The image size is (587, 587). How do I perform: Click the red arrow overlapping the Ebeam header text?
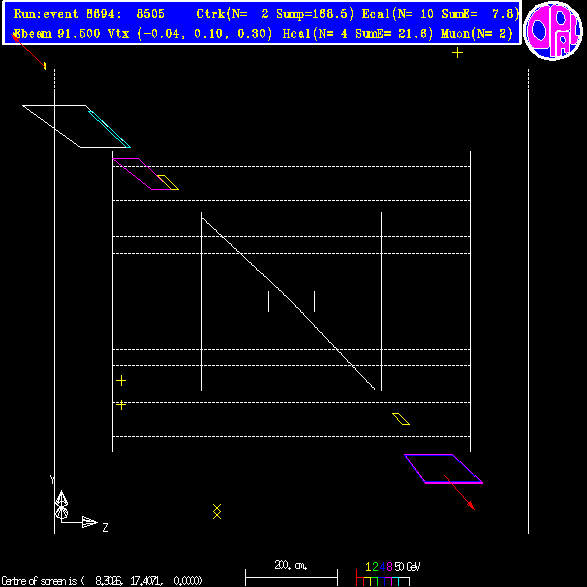[29, 51]
